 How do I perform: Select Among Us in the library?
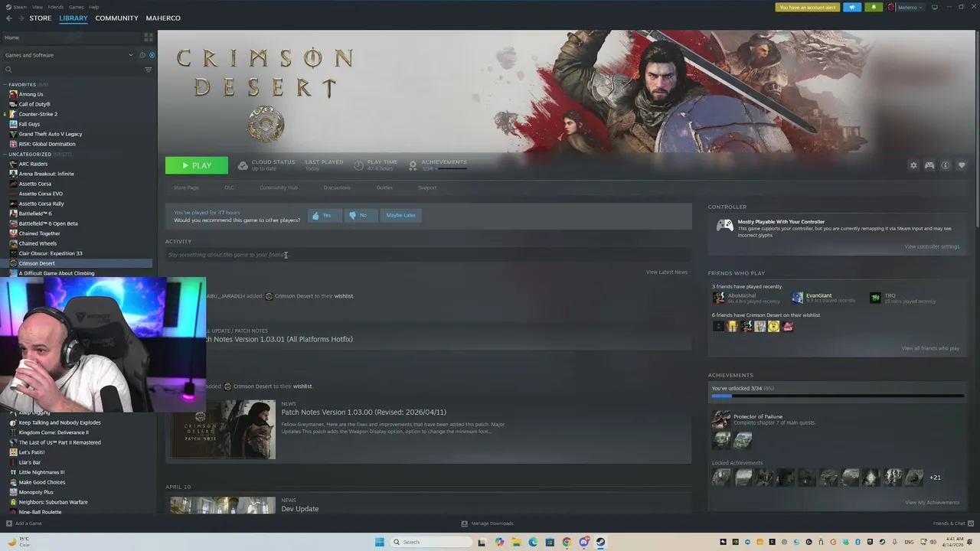click(x=31, y=94)
